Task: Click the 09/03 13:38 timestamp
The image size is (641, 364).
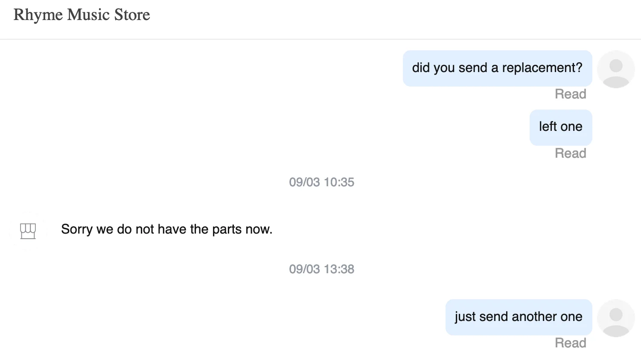Action: [x=321, y=269]
